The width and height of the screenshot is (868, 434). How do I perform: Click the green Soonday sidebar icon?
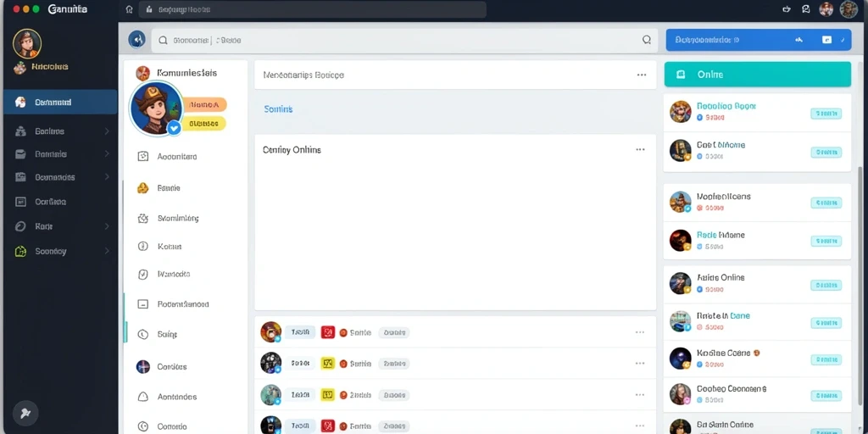(20, 251)
